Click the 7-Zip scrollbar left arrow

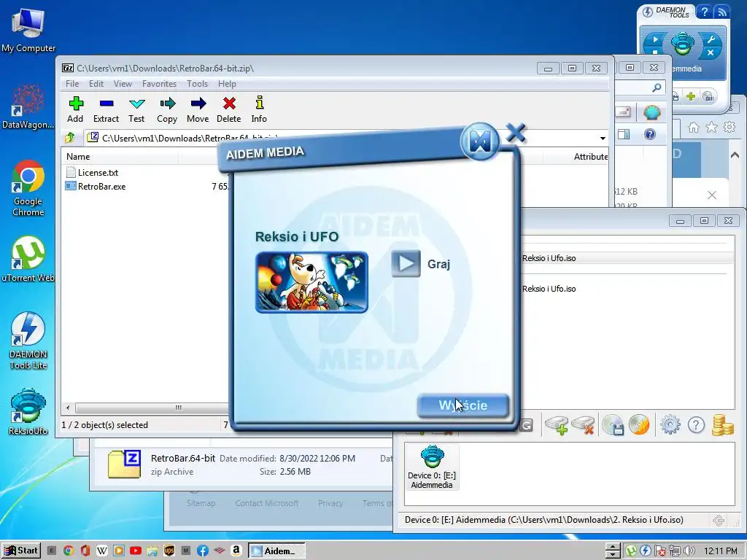pos(68,408)
